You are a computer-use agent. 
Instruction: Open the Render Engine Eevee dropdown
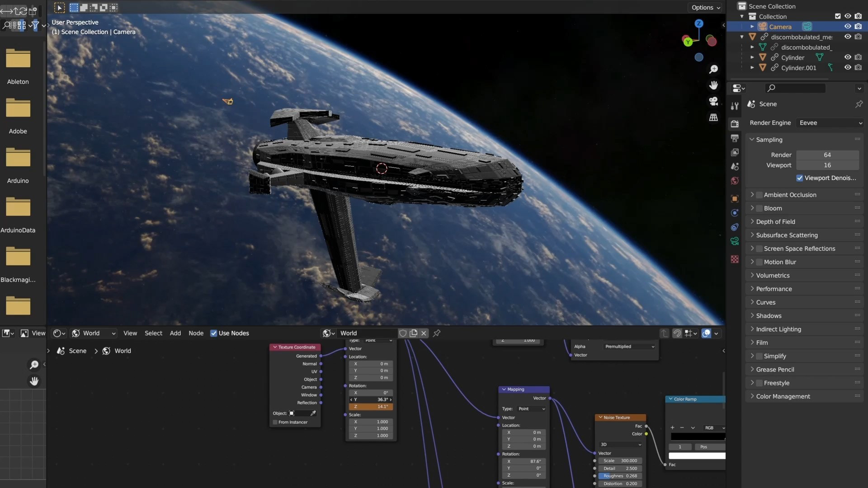click(x=830, y=123)
